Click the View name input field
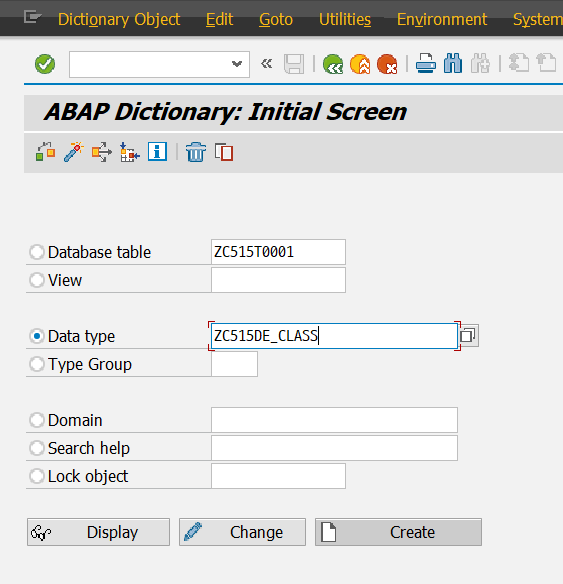This screenshot has height=584, width=563. [x=278, y=280]
